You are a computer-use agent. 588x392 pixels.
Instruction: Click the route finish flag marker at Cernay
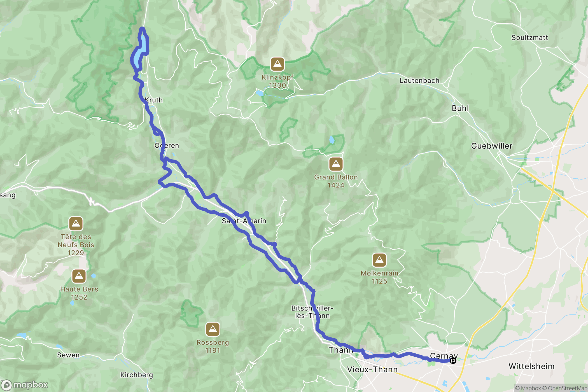(453, 361)
